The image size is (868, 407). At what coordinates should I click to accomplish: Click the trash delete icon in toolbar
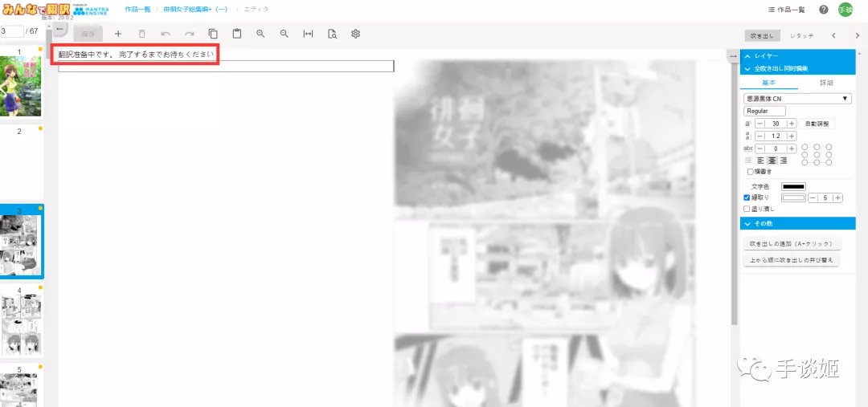coord(141,34)
